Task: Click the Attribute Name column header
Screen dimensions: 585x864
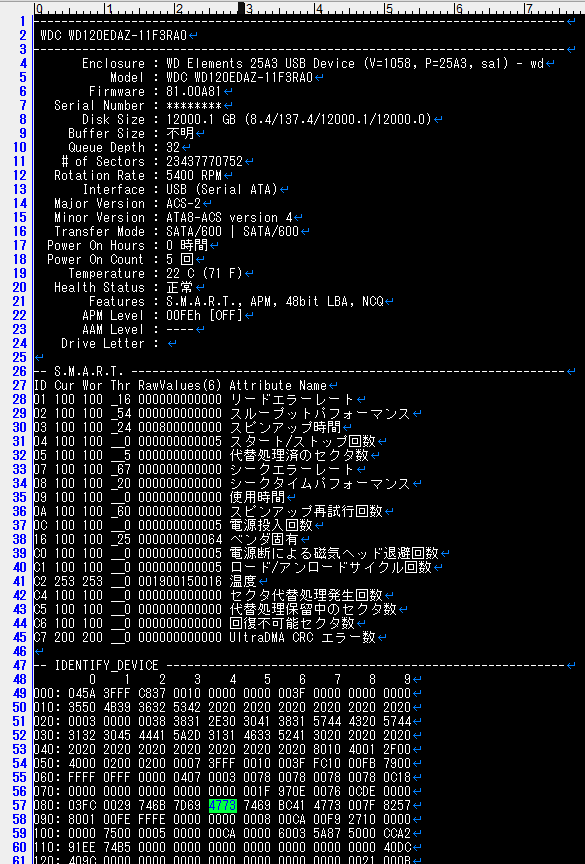Action: pyautogui.click(x=278, y=386)
